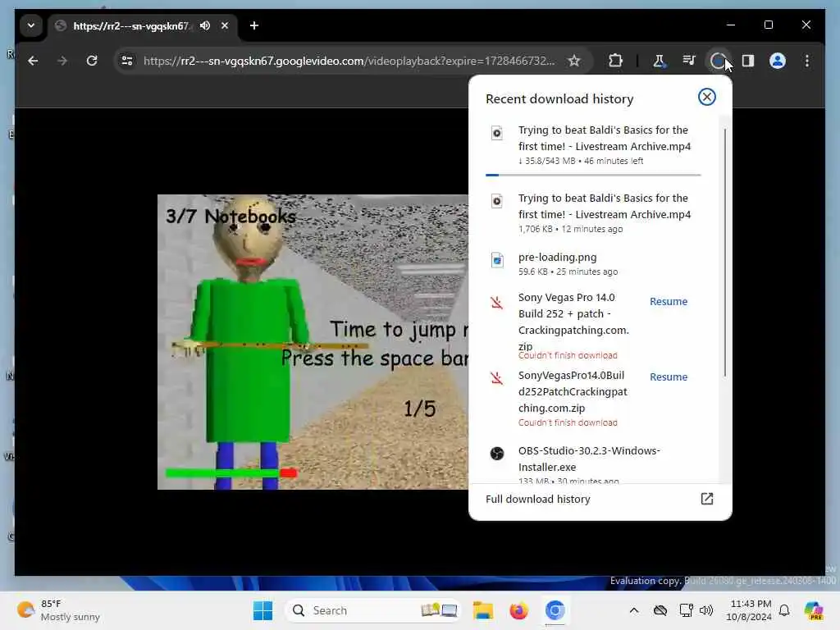Mute the tab's audio speaker icon

204,25
